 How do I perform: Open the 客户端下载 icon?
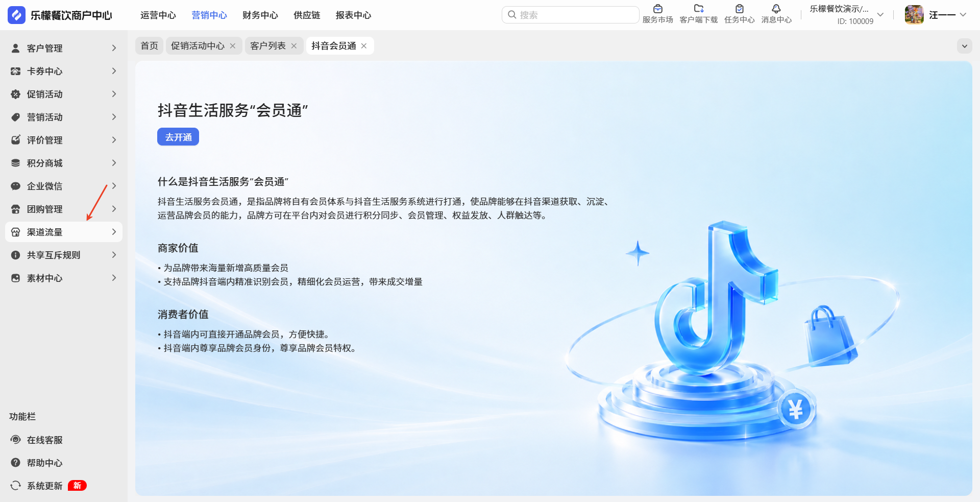[699, 9]
